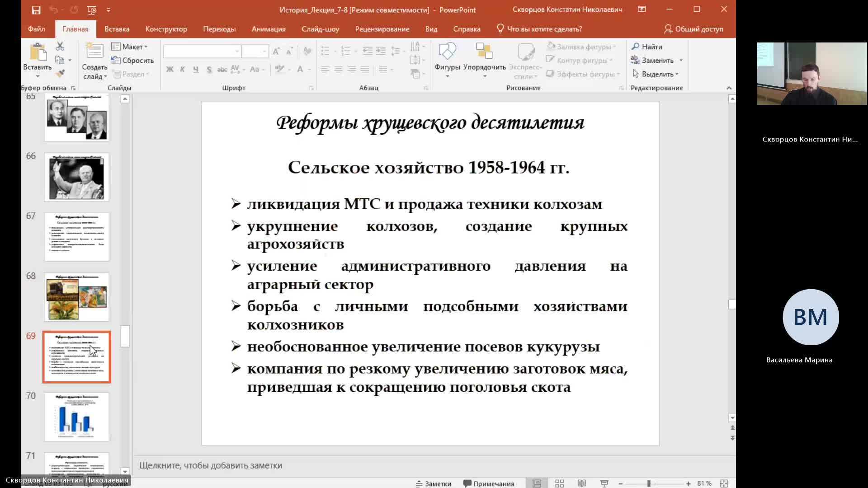Switch to the Слайд-шоу tab
The height and width of the screenshot is (488, 868).
click(320, 29)
